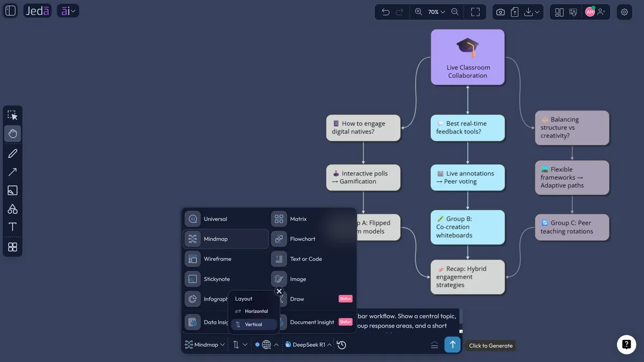
Task: Click in the prompt text input
Action: point(408,322)
